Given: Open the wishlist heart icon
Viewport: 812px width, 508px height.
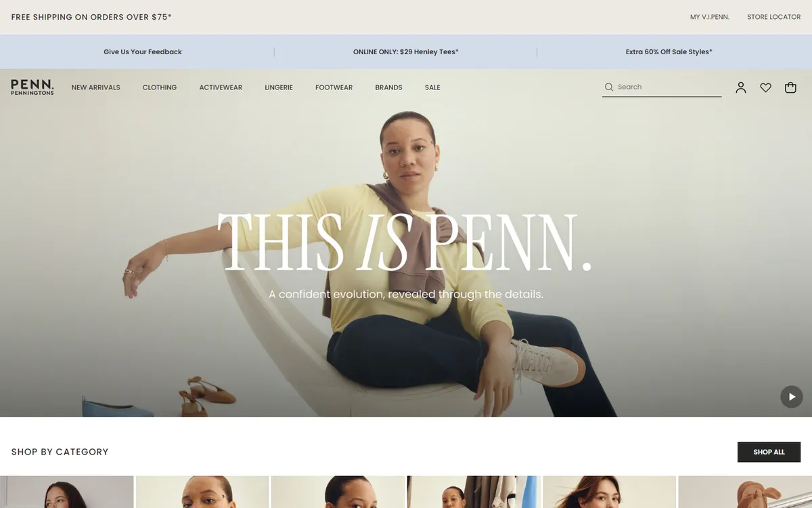Looking at the screenshot, I should point(765,87).
